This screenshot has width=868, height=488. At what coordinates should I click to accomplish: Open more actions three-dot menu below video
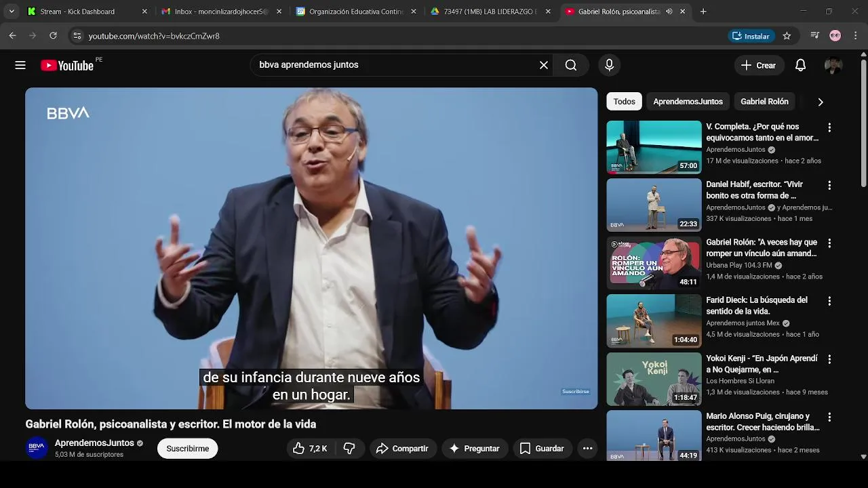(x=587, y=449)
